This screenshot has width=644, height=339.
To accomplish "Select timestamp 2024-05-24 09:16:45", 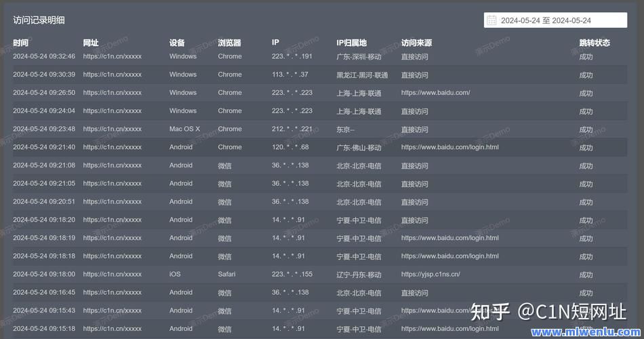I will coord(44,292).
